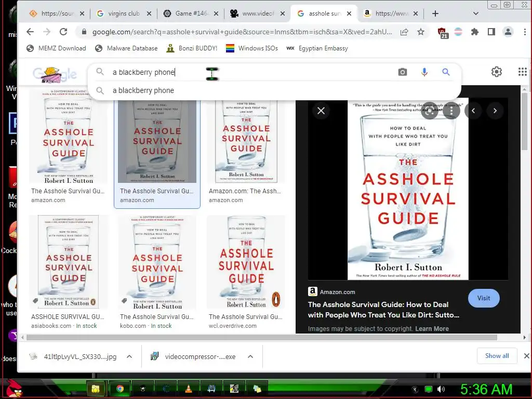532x399 pixels.
Task: Search by image with the camera icon
Action: tap(403, 72)
